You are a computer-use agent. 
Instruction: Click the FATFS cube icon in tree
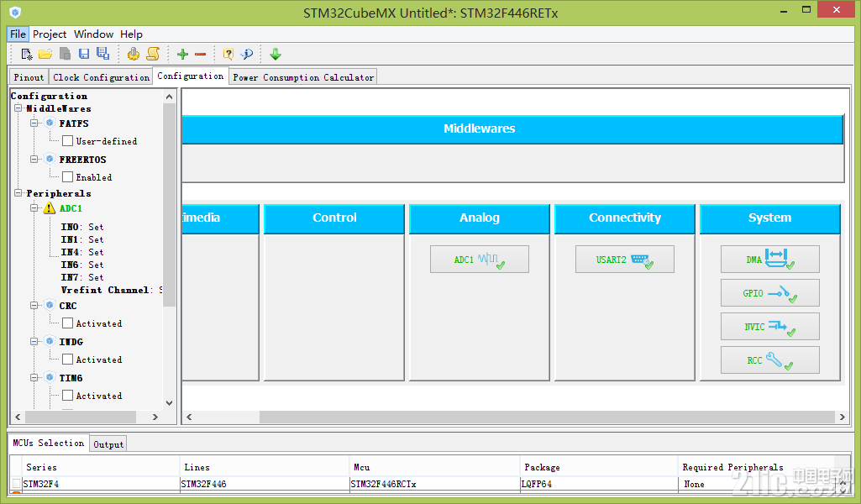tap(50, 123)
